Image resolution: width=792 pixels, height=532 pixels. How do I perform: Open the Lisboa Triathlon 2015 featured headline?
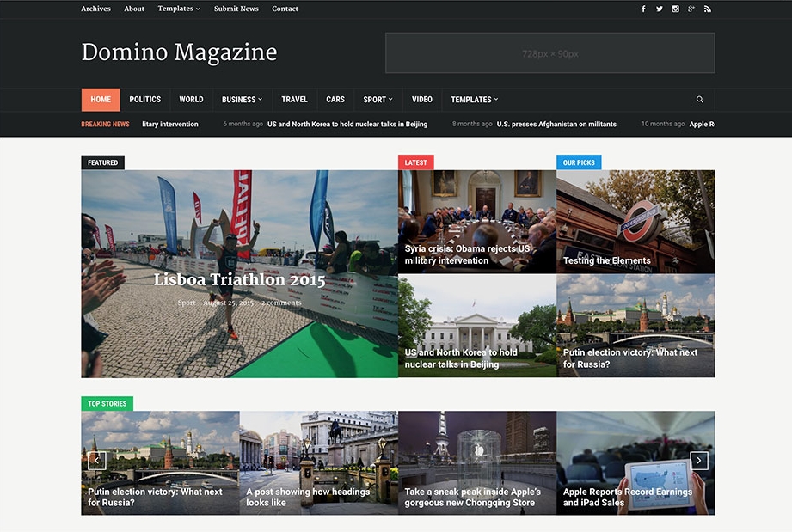point(239,279)
